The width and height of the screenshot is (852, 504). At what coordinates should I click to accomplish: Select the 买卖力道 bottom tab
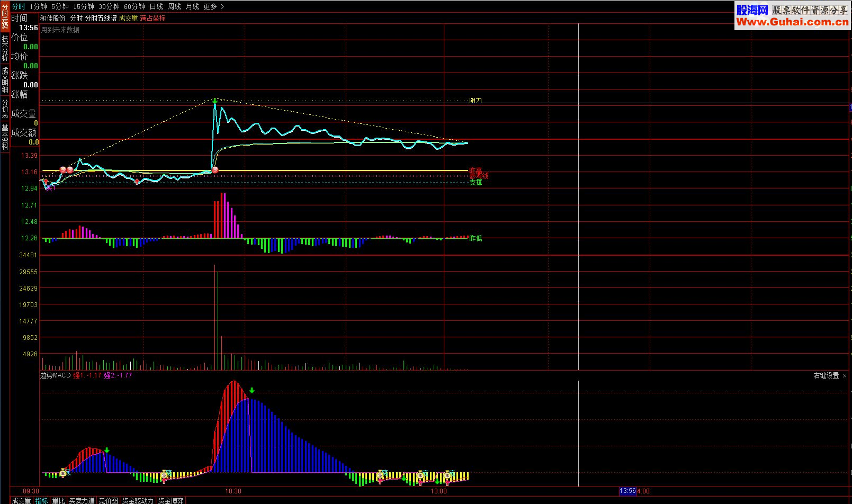[x=82, y=500]
